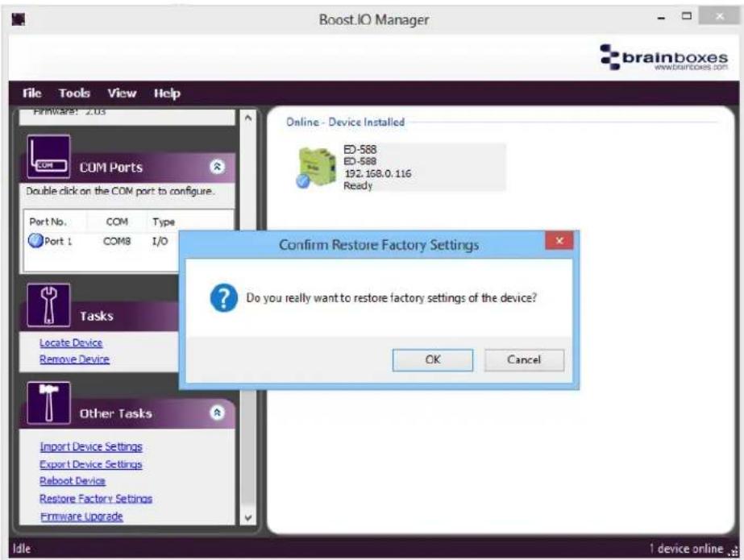
Task: Click the Firmware Upgrade link
Action: pyautogui.click(x=81, y=516)
